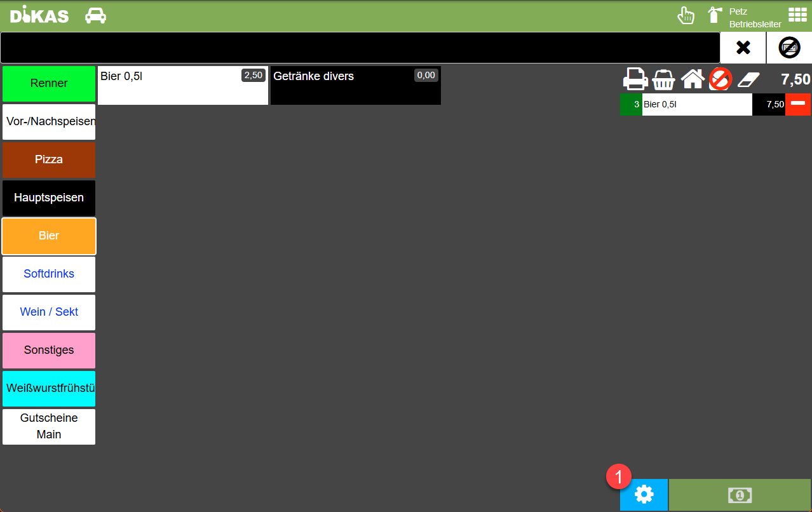Open the apps grid menu

797,15
